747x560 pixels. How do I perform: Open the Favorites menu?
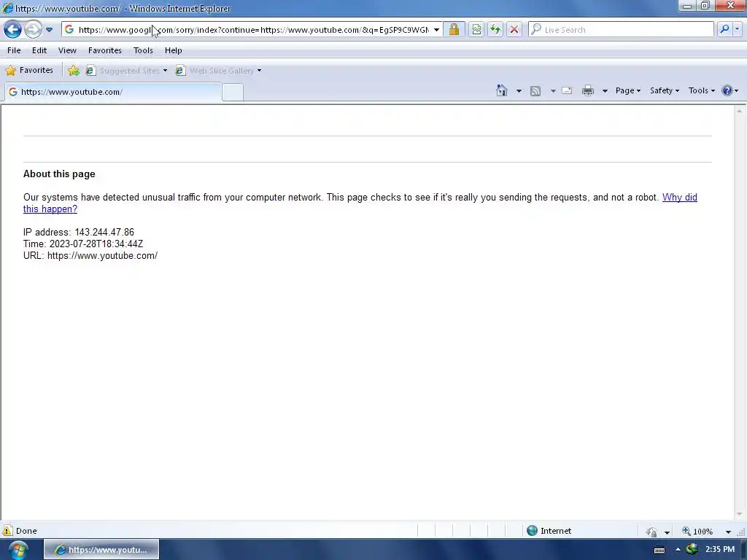105,50
